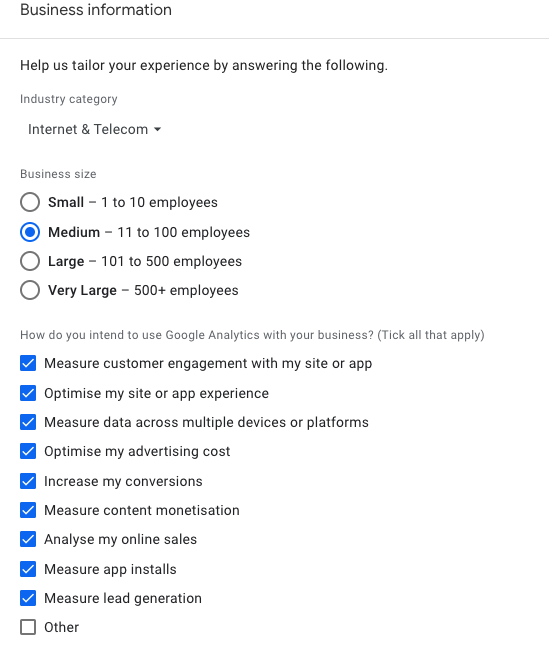Tick the Other checkbox
The height and width of the screenshot is (653, 549).
28,627
